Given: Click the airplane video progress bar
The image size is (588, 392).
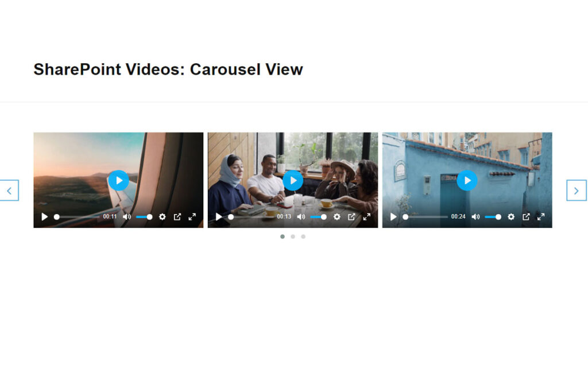Looking at the screenshot, I should (x=77, y=216).
